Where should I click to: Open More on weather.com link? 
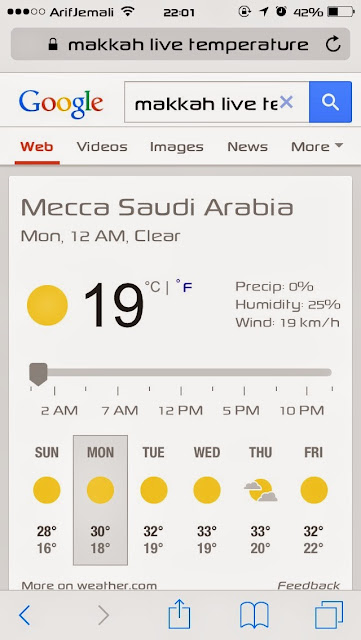point(89,586)
